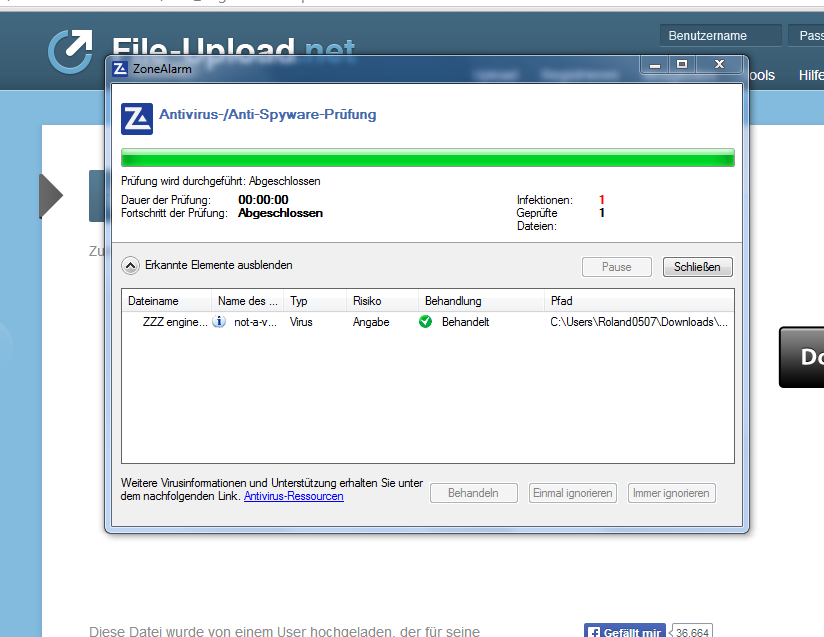The height and width of the screenshot is (637, 824).
Task: Sort by the Typ column header
Action: click(x=315, y=301)
